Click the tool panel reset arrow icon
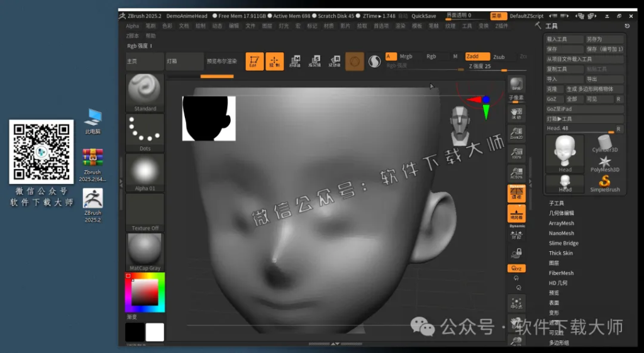 (x=627, y=26)
